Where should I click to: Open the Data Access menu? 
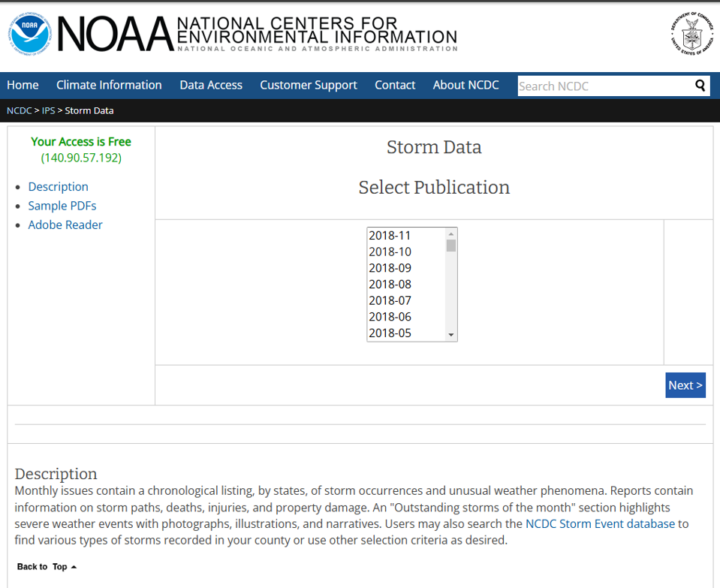(x=211, y=86)
